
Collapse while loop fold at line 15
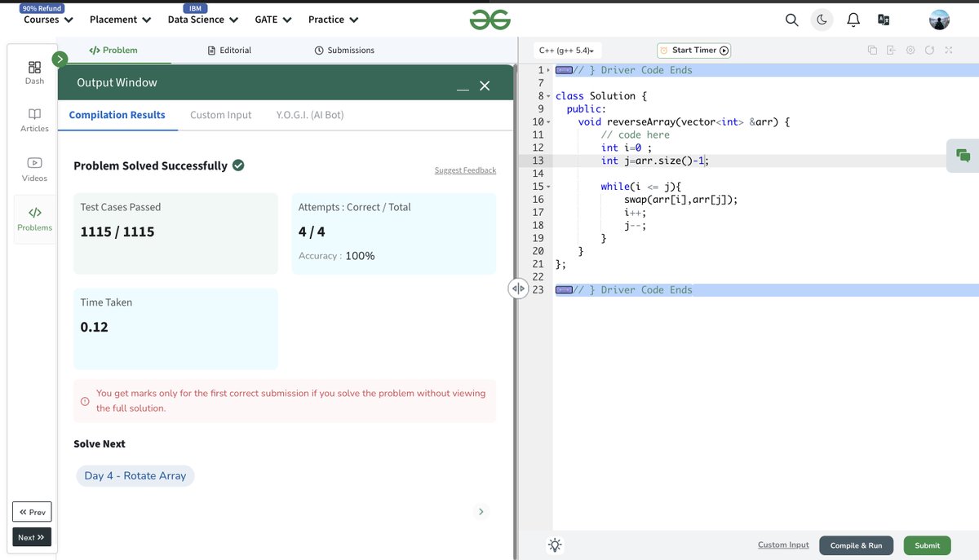point(549,187)
